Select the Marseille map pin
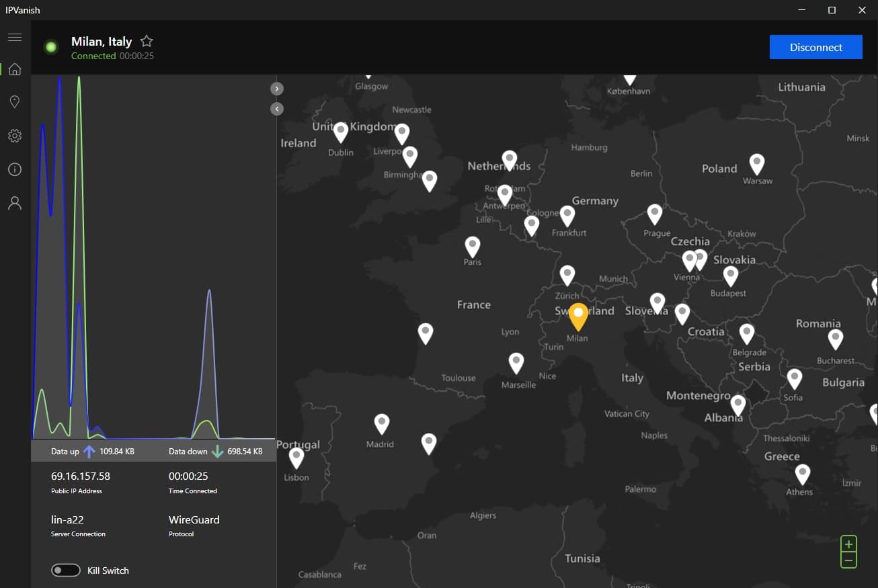 click(x=516, y=363)
